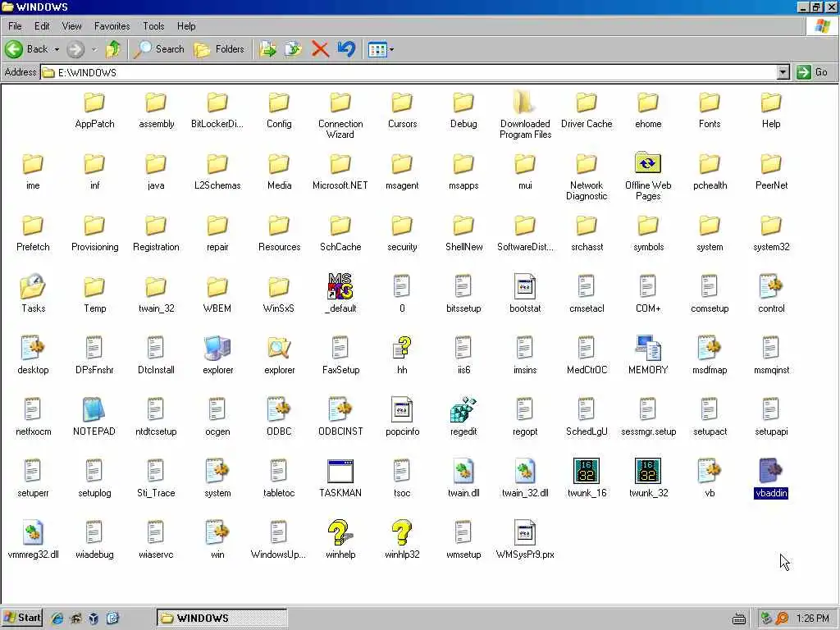Screen dimensions: 840x630
Task: Select the Microsoft.NET folder
Action: (x=340, y=163)
